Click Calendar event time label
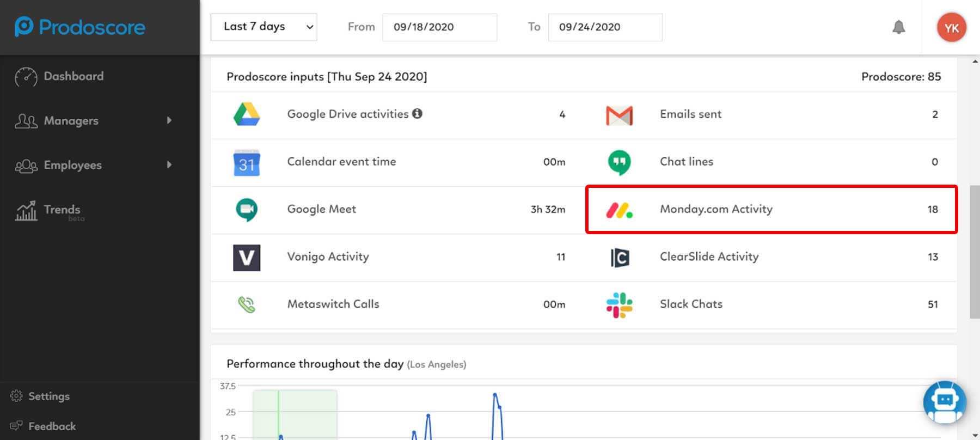The height and width of the screenshot is (440, 980). pos(341,161)
